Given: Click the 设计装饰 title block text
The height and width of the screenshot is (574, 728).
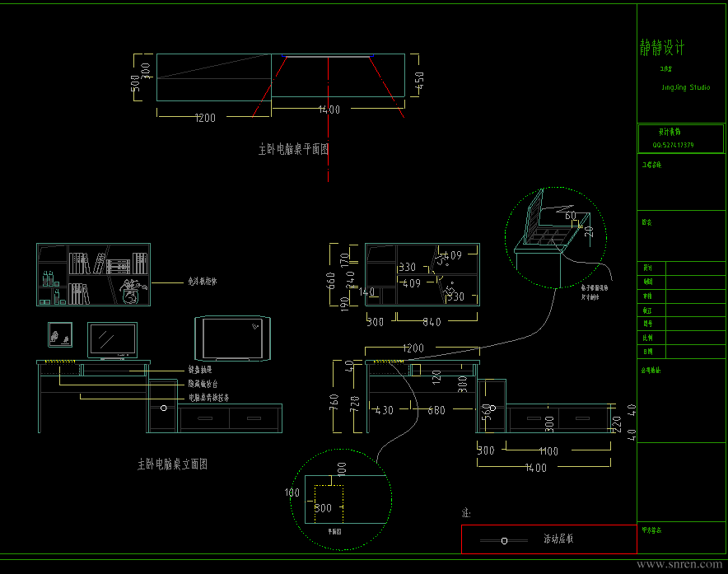Looking at the screenshot, I should click(x=669, y=132).
